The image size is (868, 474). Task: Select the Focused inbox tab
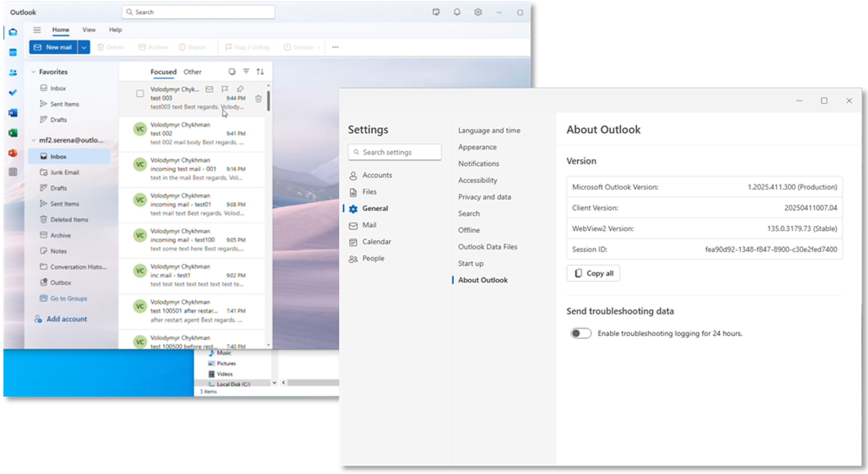coord(163,72)
